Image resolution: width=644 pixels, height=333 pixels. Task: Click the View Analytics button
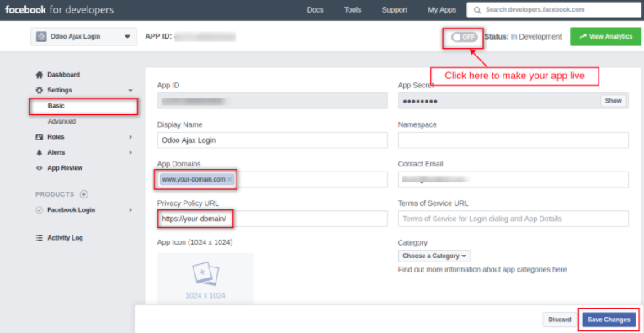pos(605,36)
